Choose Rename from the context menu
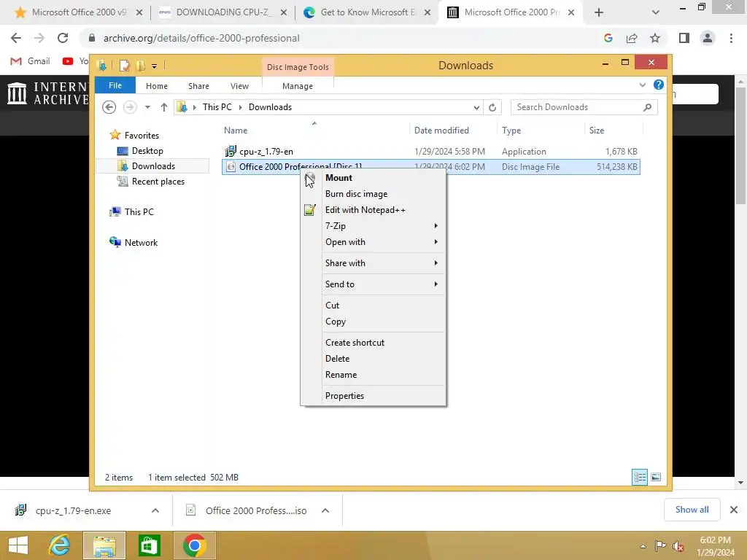 pos(341,375)
